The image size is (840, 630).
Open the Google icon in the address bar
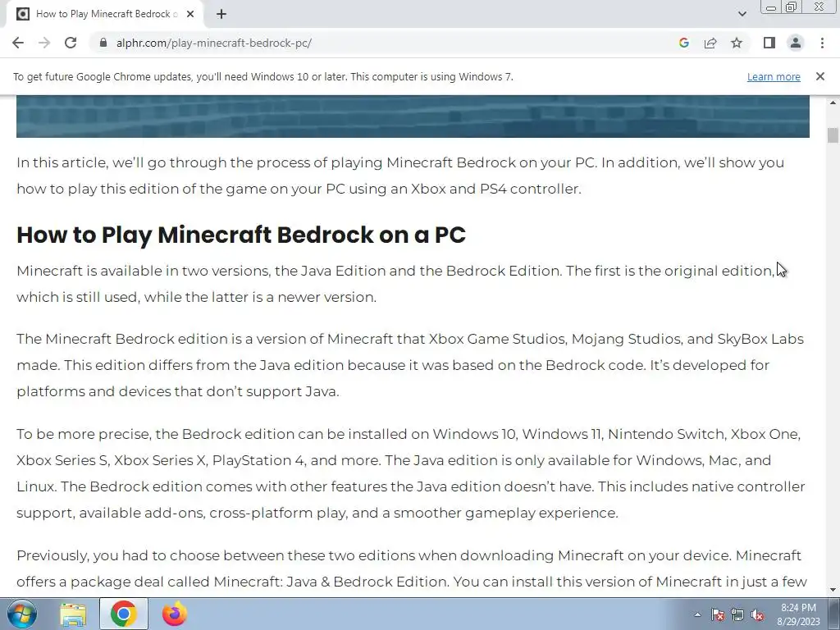click(683, 43)
